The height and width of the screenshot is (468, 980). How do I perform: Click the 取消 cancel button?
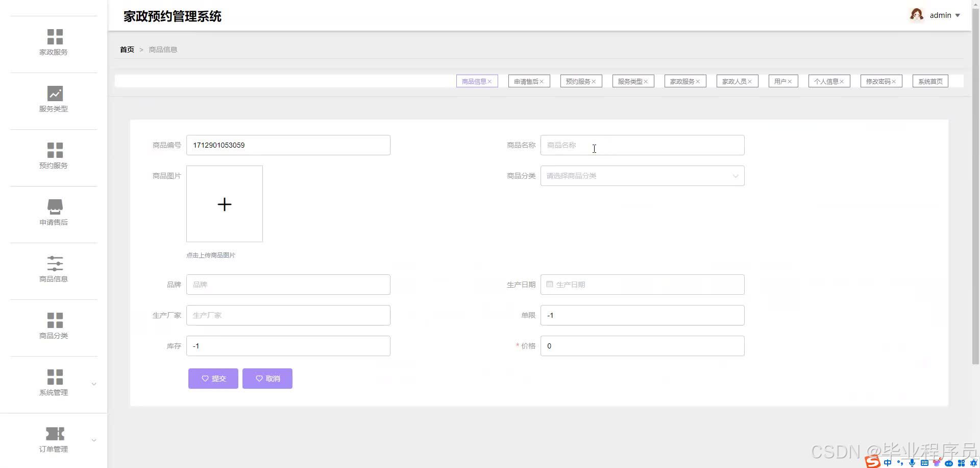tap(267, 379)
